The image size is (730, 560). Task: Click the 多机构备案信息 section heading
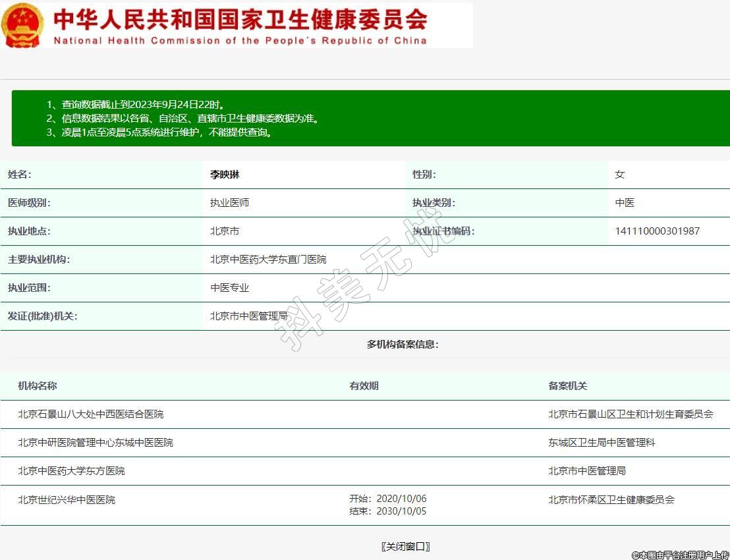pos(403,344)
